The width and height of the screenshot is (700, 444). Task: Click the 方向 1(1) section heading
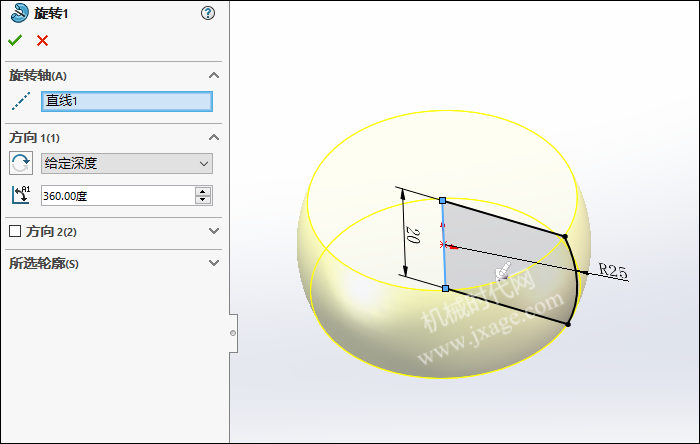click(x=34, y=137)
